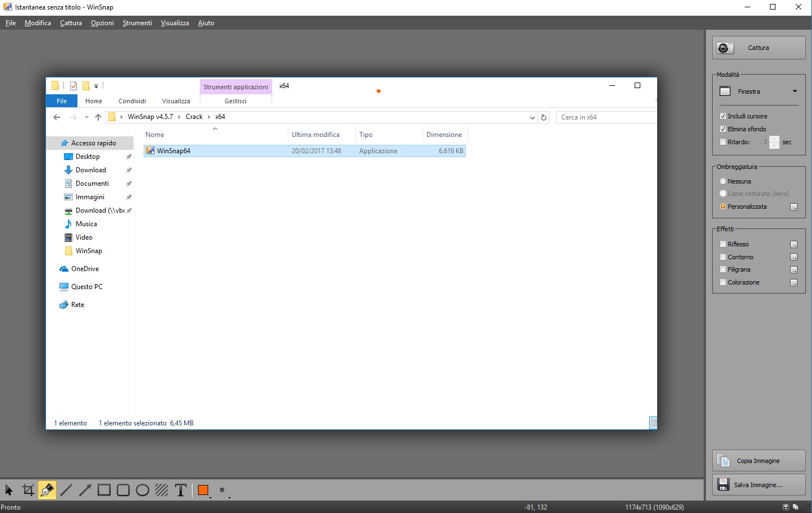The image size is (812, 513).
Task: Open Filigrana effect options button
Action: [x=793, y=270]
